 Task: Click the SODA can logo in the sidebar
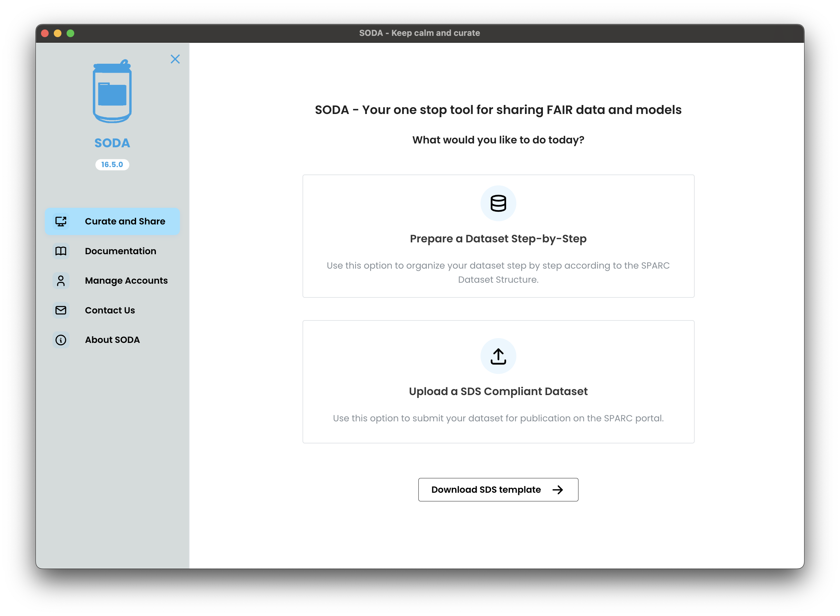click(x=112, y=91)
